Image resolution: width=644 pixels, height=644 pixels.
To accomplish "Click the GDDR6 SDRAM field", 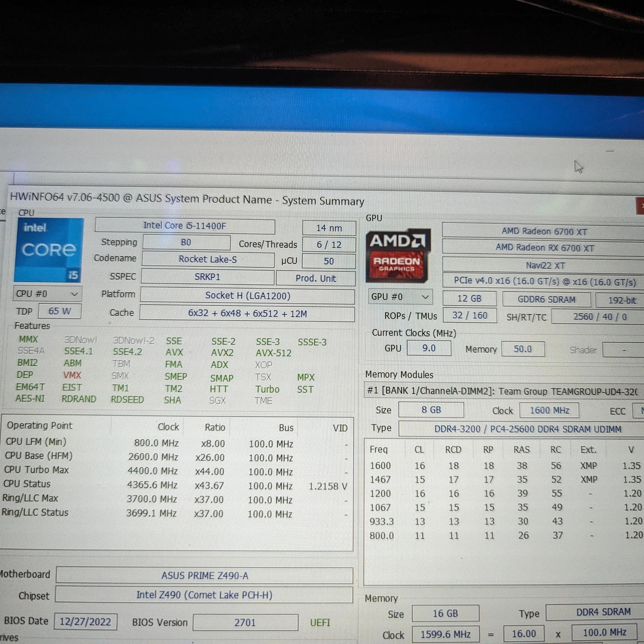I will coord(547,299).
